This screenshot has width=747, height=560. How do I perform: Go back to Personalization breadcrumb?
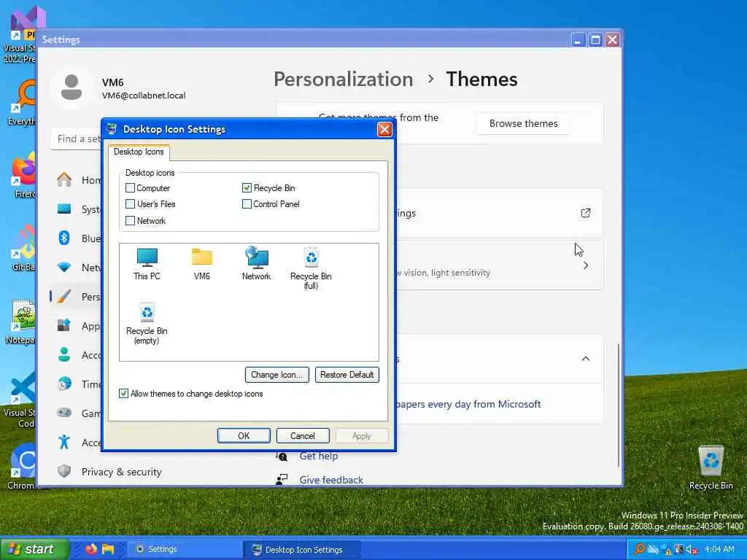point(344,79)
